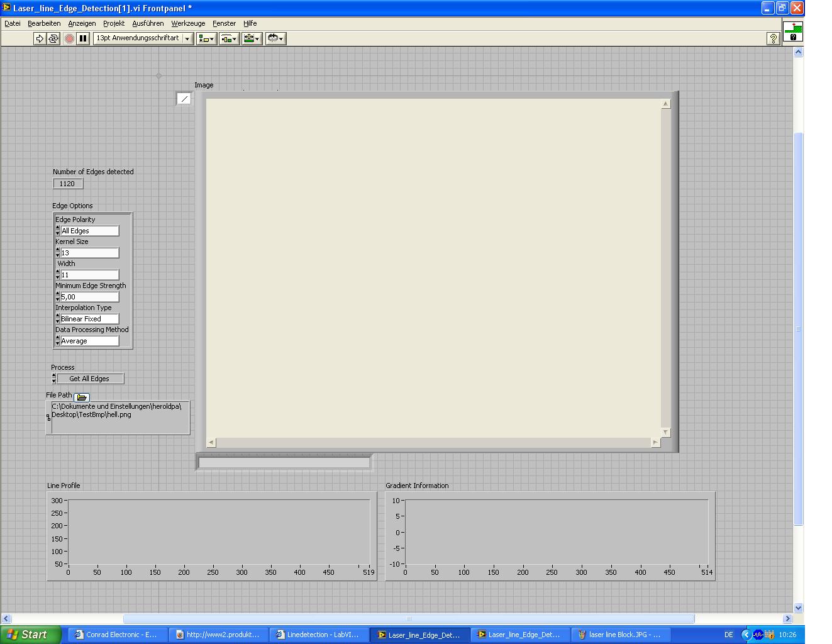This screenshot has width=832, height=644.
Task: Select the line ROI tool beside the Image
Action: coord(184,99)
